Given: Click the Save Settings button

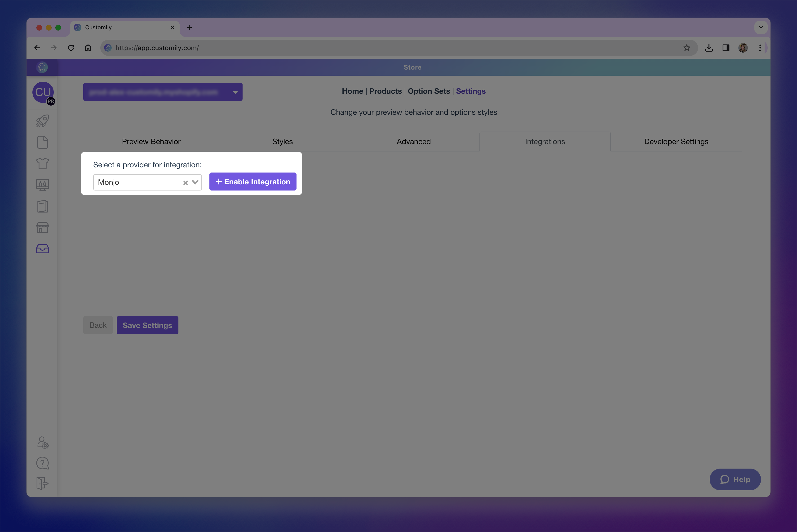Looking at the screenshot, I should coord(147,325).
